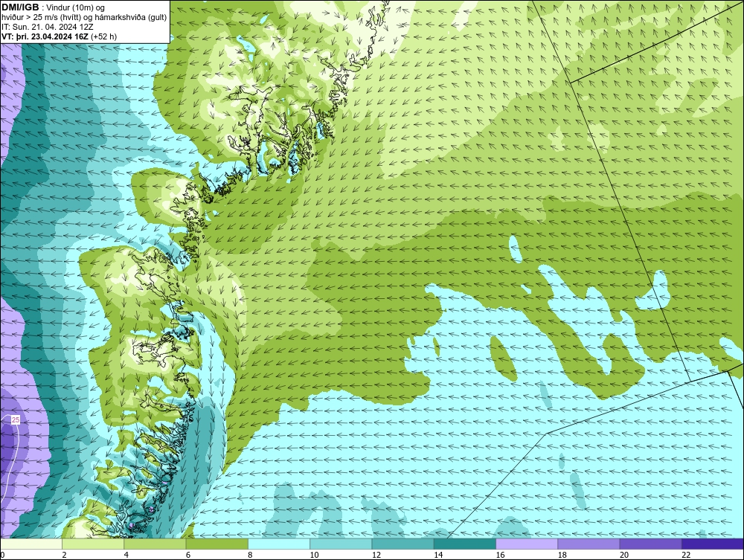Click the '20' scale label
The height and width of the screenshot is (560, 744).
(x=624, y=556)
